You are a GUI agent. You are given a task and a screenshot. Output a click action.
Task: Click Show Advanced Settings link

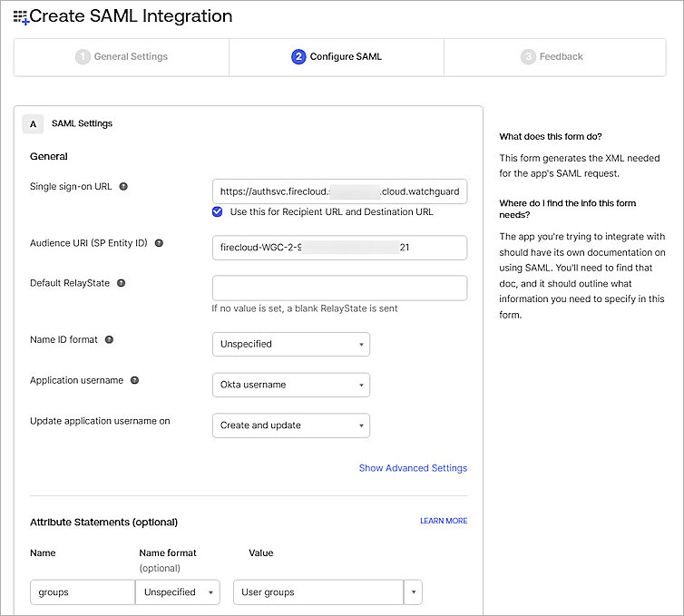[413, 468]
